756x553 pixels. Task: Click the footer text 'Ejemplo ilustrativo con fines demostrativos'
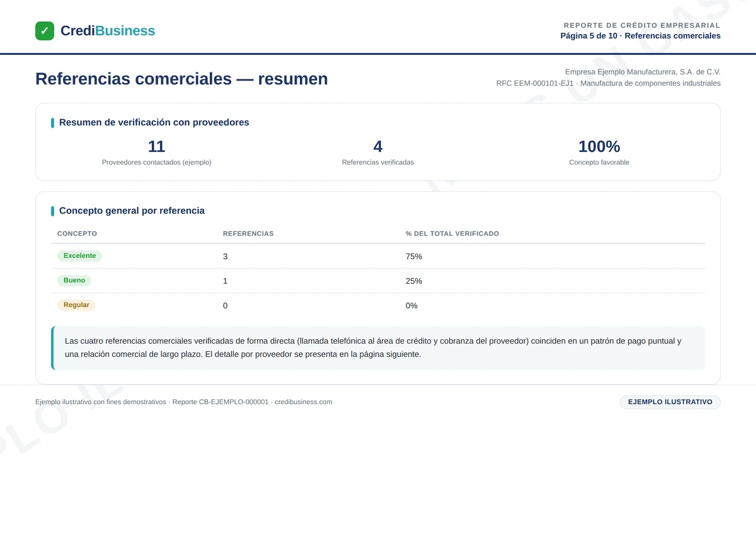click(x=101, y=402)
